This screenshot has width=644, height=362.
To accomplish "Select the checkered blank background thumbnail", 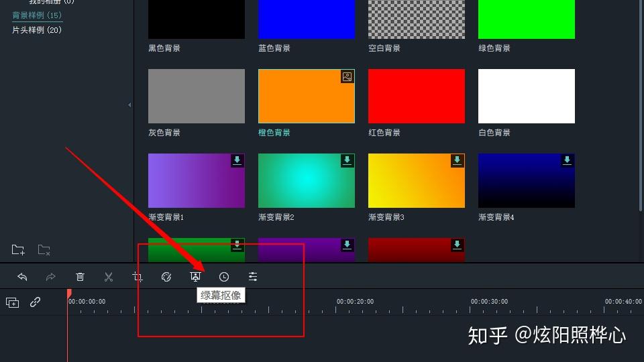I will (x=417, y=19).
